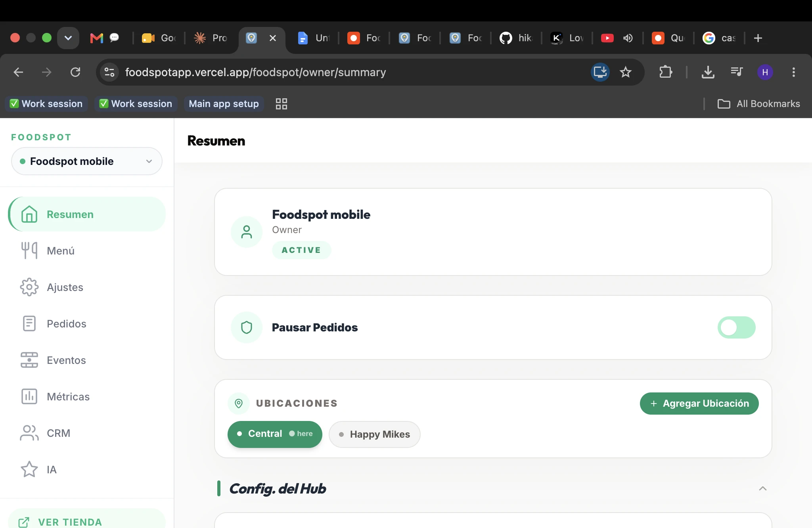Open Ajustes in the sidebar
The width and height of the screenshot is (812, 528).
click(x=87, y=287)
